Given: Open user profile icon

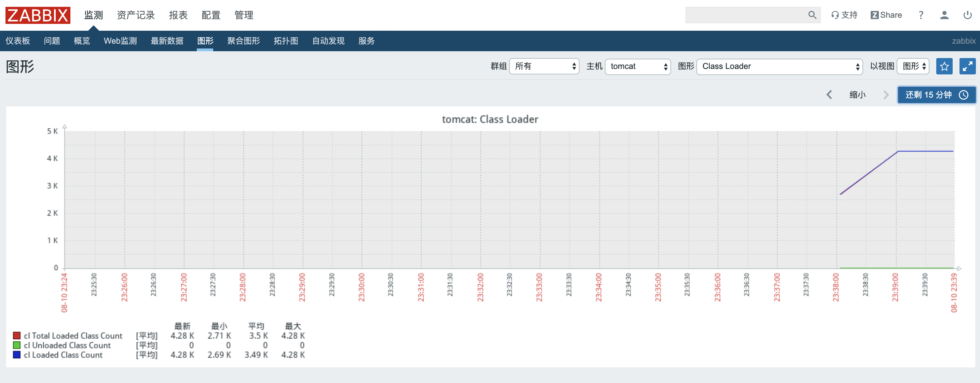Looking at the screenshot, I should coord(944,15).
